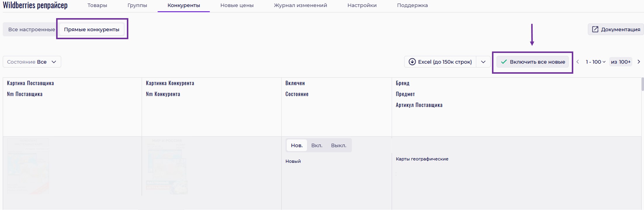Switch competitor state to Вкл.

pos(317,145)
